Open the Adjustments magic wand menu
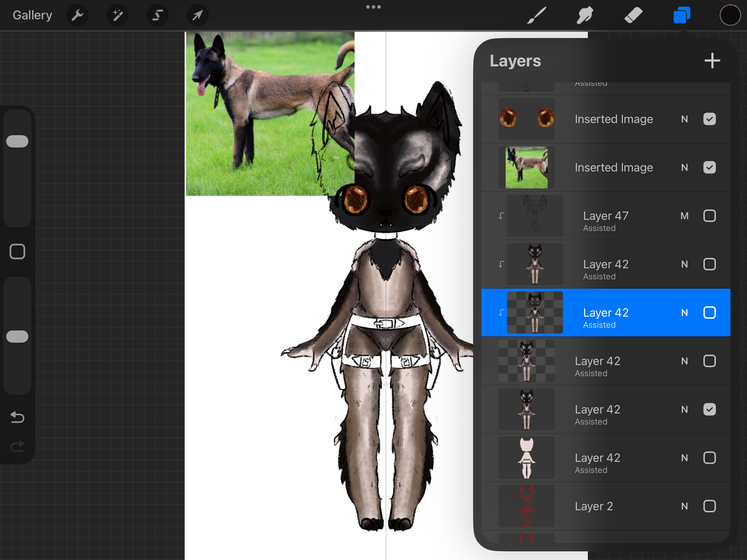Screen dimensions: 747x560 (x=118, y=15)
